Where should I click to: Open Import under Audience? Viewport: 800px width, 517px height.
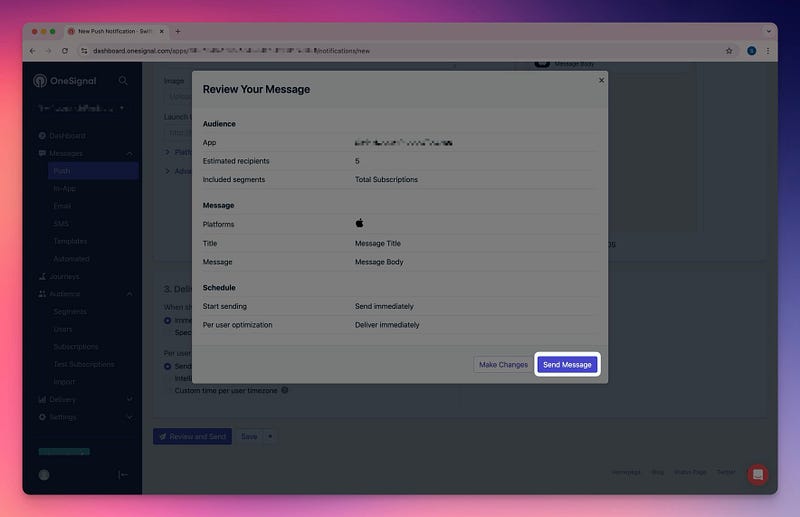(64, 382)
